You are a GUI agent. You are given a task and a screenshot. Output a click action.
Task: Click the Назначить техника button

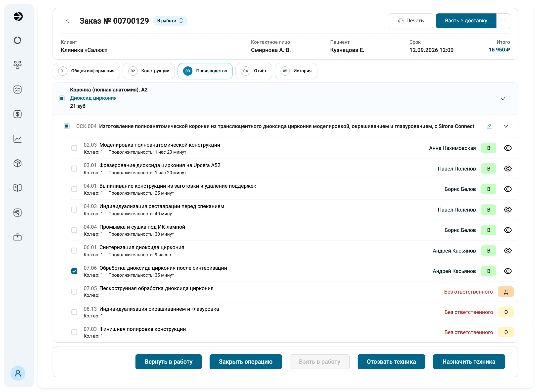click(x=469, y=362)
